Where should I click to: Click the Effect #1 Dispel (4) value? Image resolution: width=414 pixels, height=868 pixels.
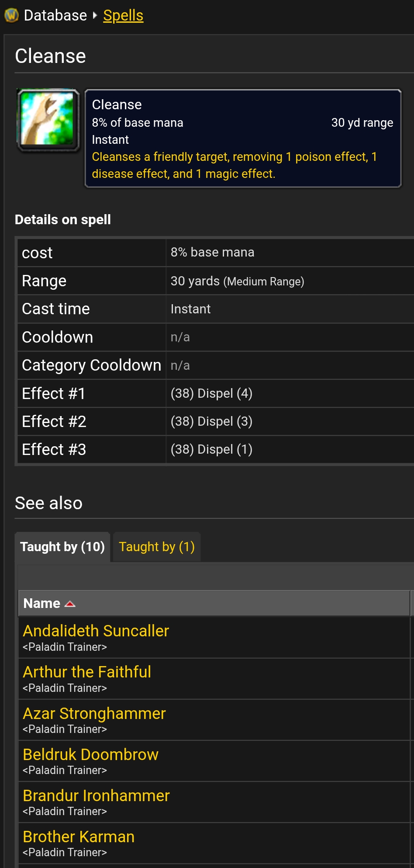click(211, 393)
